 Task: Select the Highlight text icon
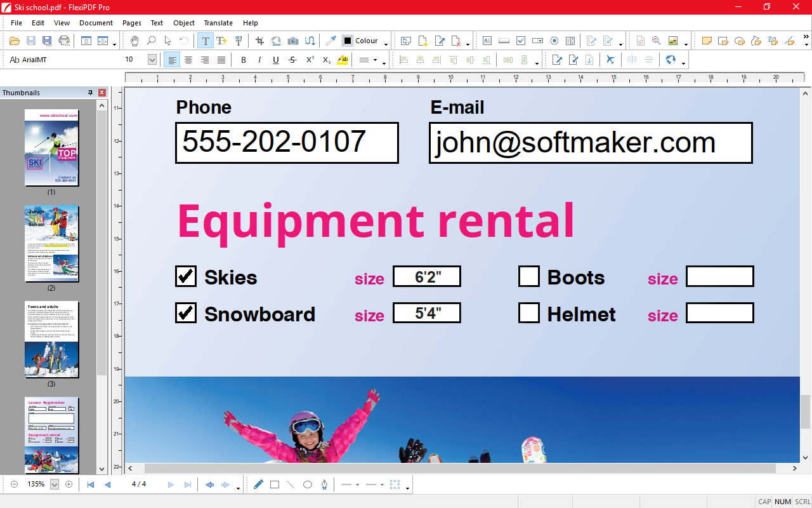[x=343, y=60]
